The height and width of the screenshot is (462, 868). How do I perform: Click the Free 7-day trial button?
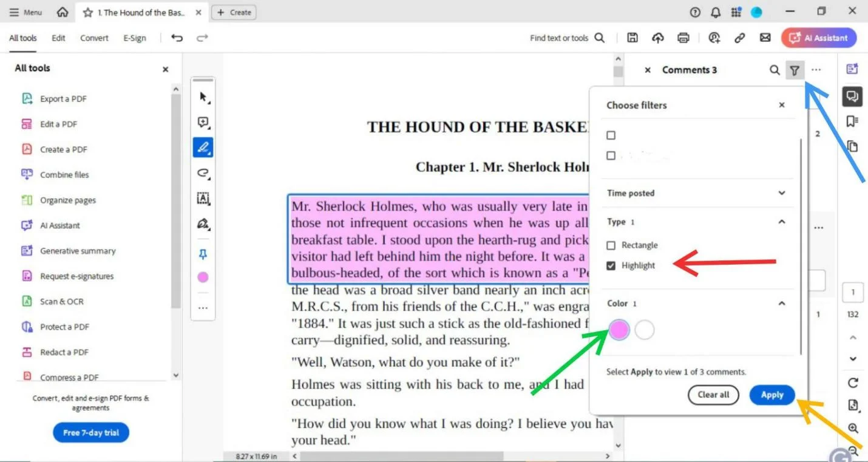click(x=91, y=433)
